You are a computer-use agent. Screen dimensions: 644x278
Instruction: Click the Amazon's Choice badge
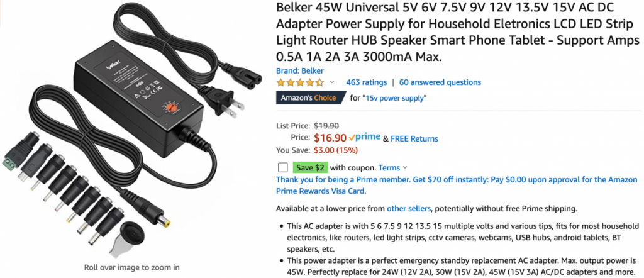(308, 97)
